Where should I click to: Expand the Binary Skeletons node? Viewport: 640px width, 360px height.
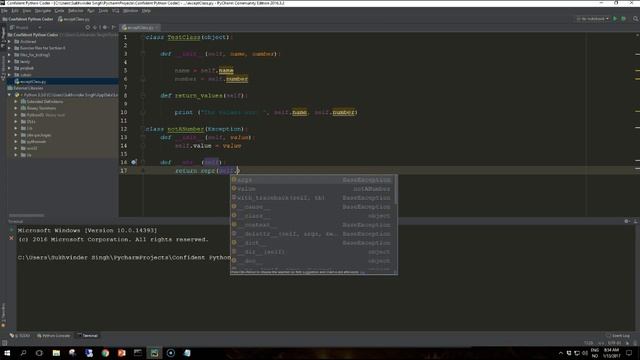pyautogui.click(x=16, y=108)
